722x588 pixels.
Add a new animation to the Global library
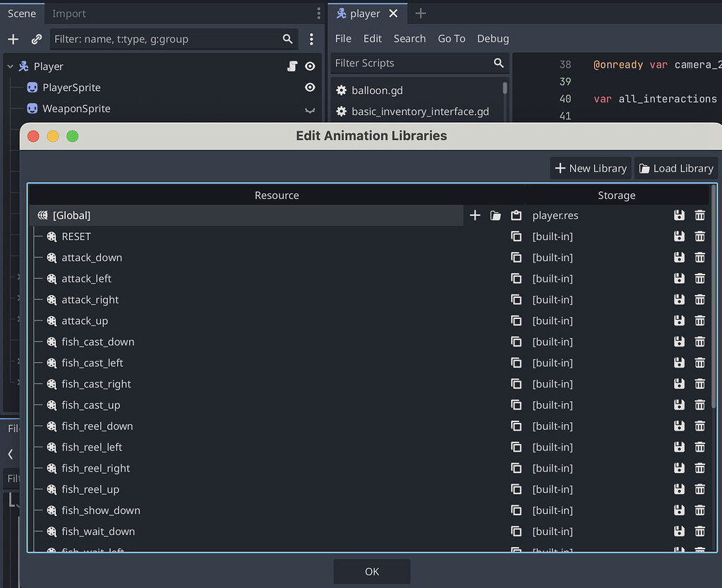click(x=474, y=215)
